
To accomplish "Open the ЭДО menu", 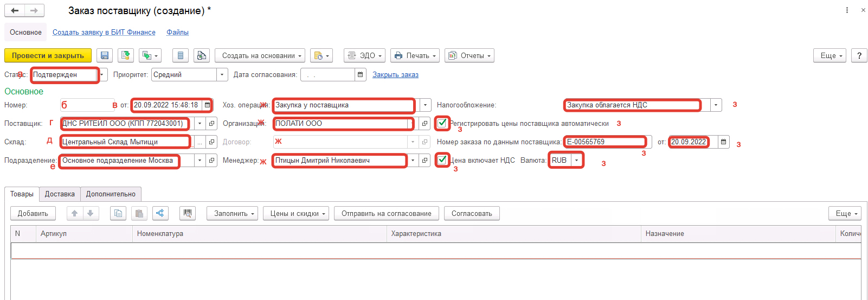I will coord(364,55).
